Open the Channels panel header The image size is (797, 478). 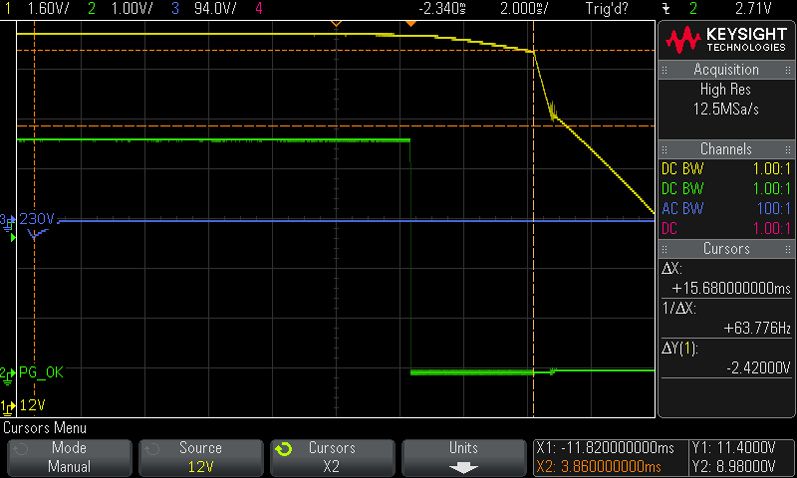726,148
